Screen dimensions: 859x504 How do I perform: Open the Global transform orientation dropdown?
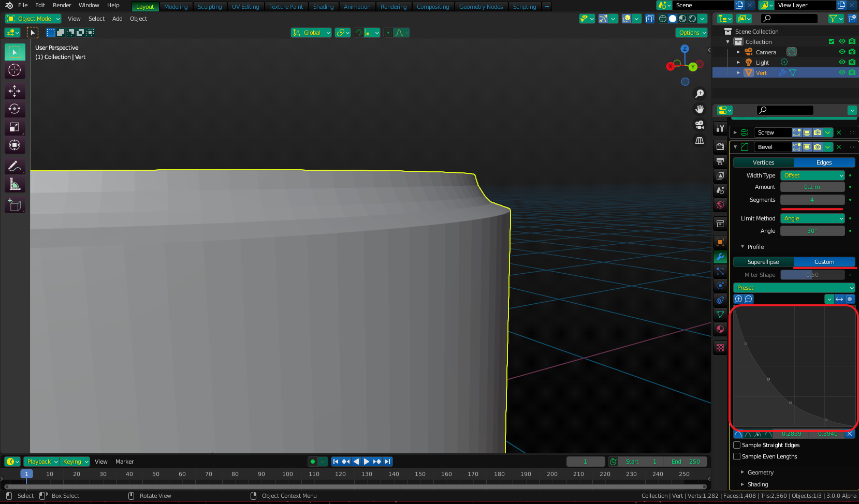(311, 33)
